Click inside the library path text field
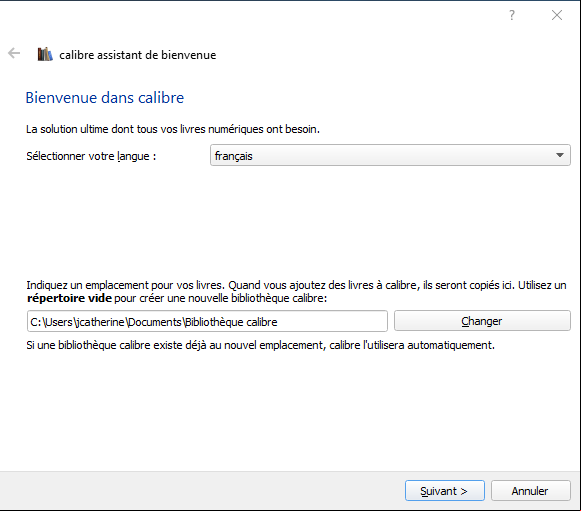Image resolution: width=581 pixels, height=511 pixels. tap(207, 321)
